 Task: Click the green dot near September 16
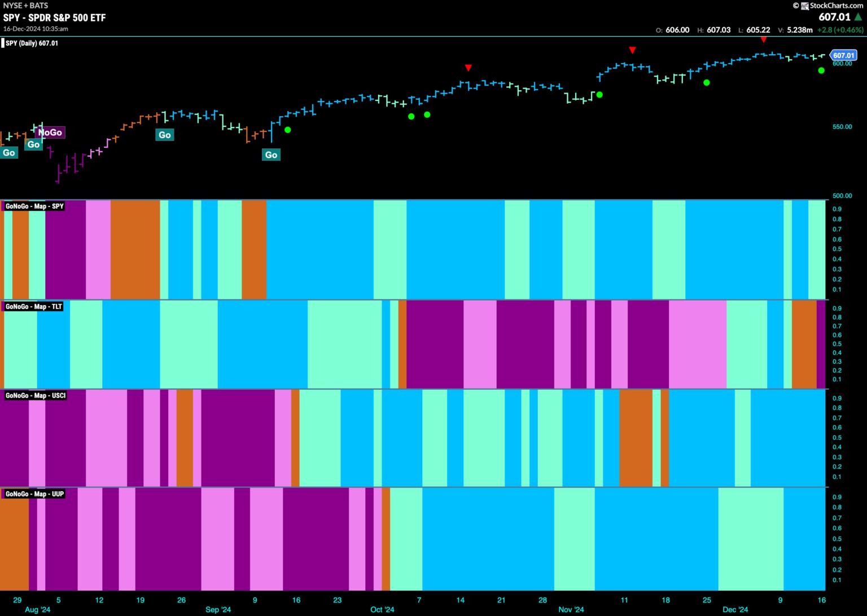(288, 130)
